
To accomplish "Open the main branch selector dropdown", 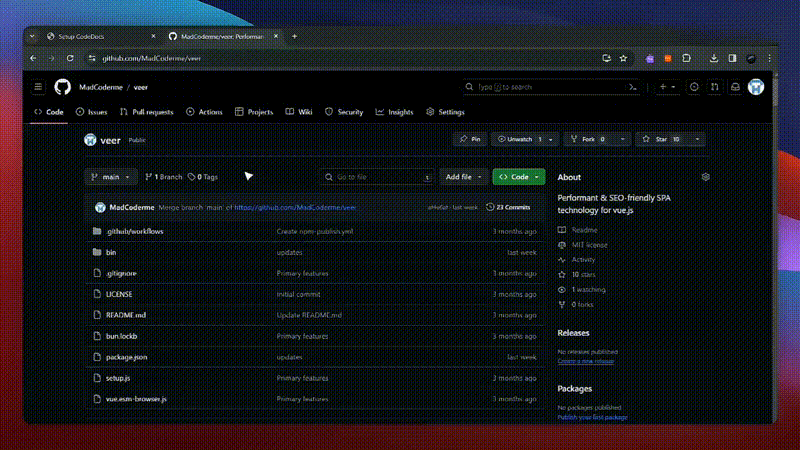I will (111, 177).
